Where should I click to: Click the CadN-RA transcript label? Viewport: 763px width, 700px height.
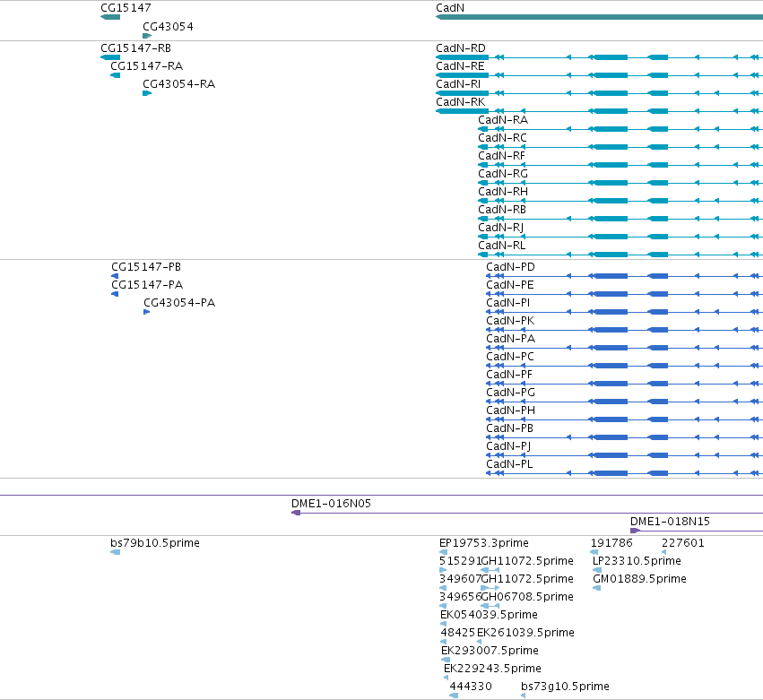click(x=503, y=120)
